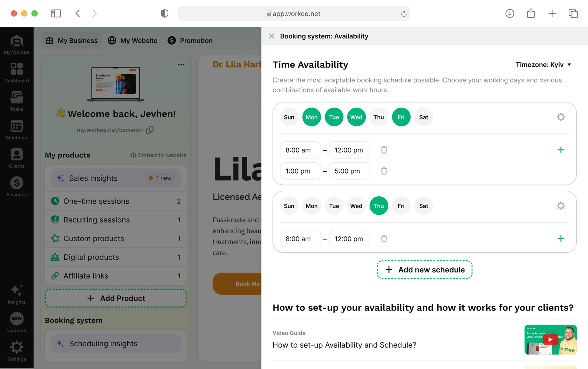Open Finances in the sidebar
This screenshot has height=369, width=588.
click(17, 187)
